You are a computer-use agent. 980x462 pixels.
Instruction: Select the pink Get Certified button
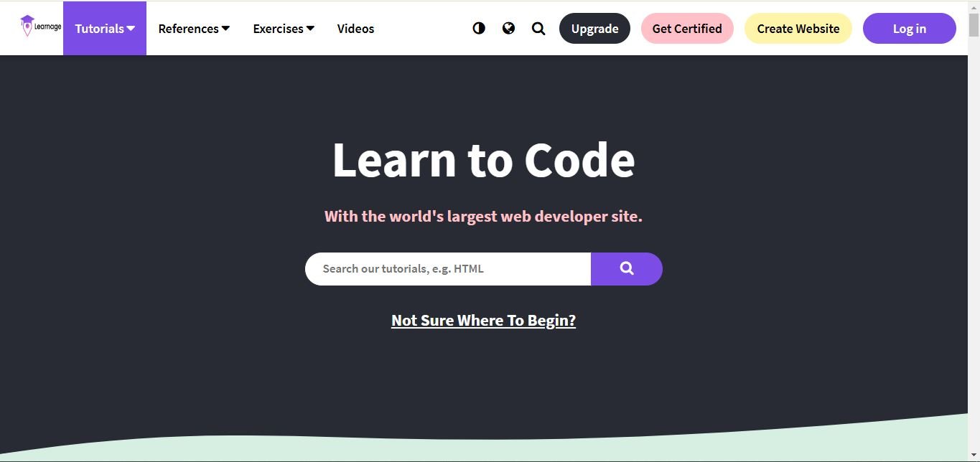point(687,29)
